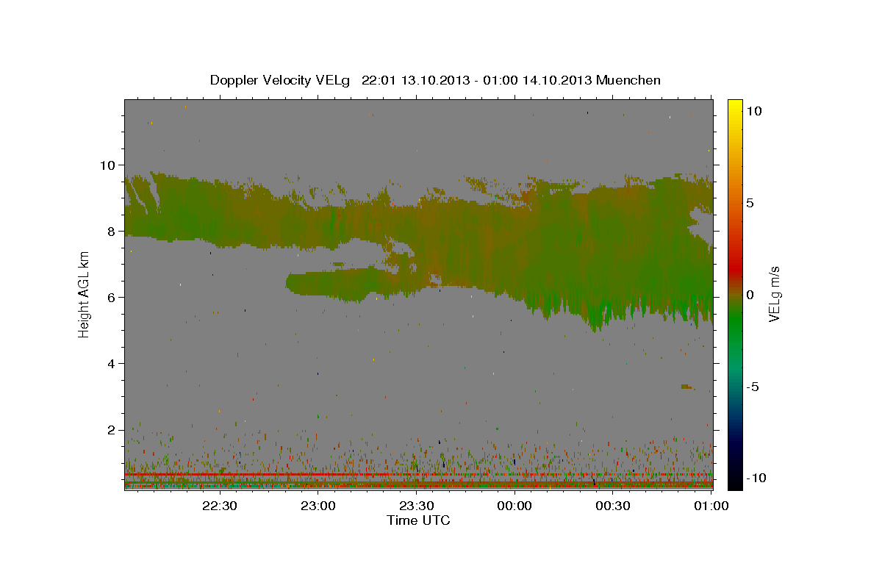
Task: Click the Height AGL km axis label
Action: pos(84,295)
